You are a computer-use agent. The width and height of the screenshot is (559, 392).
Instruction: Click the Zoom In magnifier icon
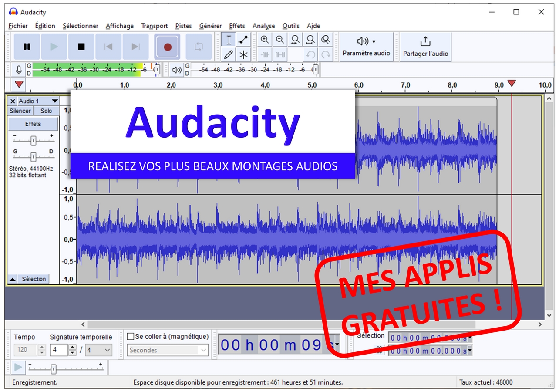coord(265,40)
